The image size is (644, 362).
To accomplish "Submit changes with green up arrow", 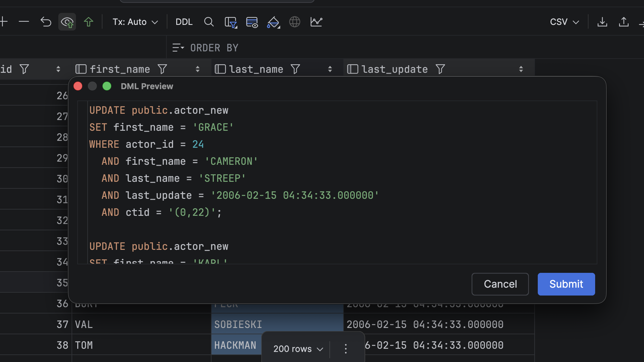I will [x=89, y=22].
